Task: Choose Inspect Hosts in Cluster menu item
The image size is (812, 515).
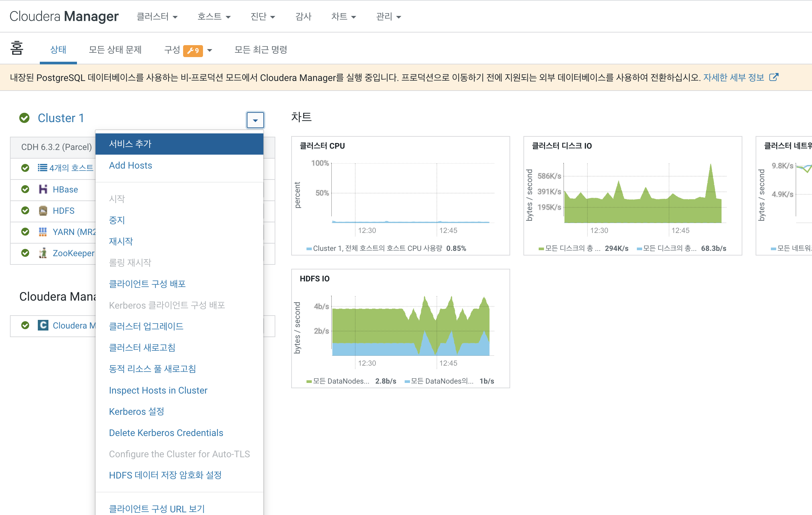Action: (x=158, y=390)
